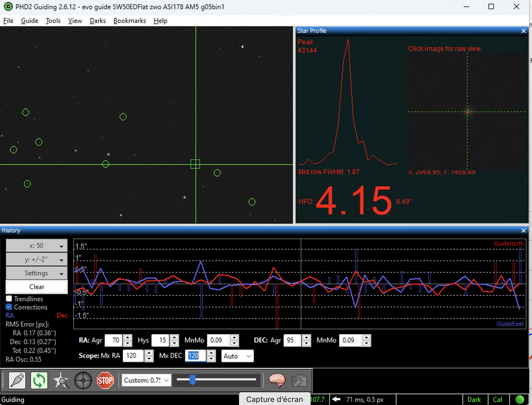532x405 pixels.
Task: Decrease DEC Agr with down arrow
Action: click(306, 343)
